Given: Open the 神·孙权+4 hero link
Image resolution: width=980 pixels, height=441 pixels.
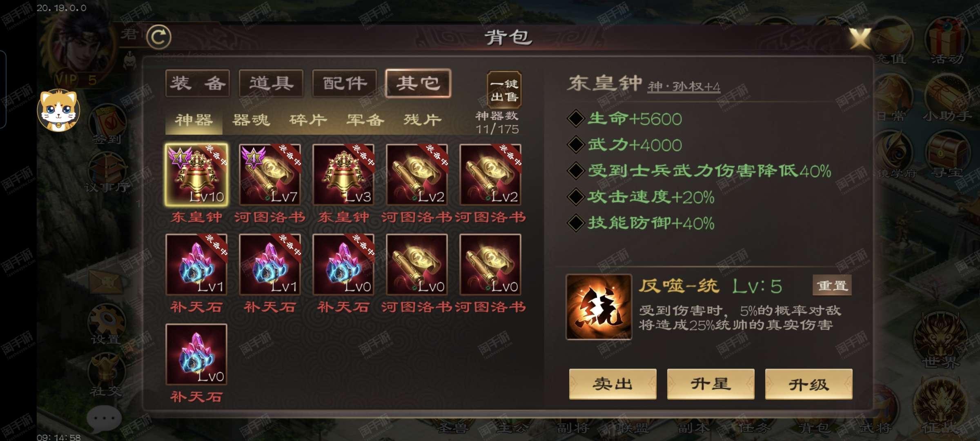Looking at the screenshot, I should [x=684, y=87].
